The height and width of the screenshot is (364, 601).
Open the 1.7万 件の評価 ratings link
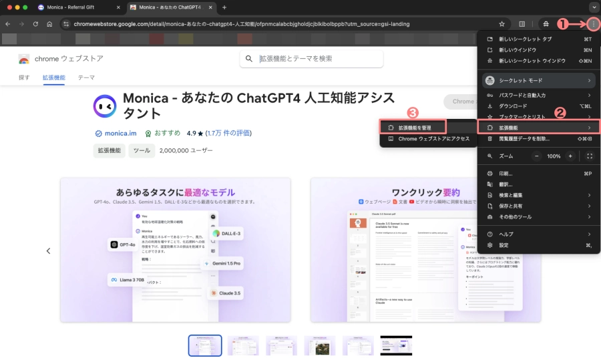(x=230, y=134)
